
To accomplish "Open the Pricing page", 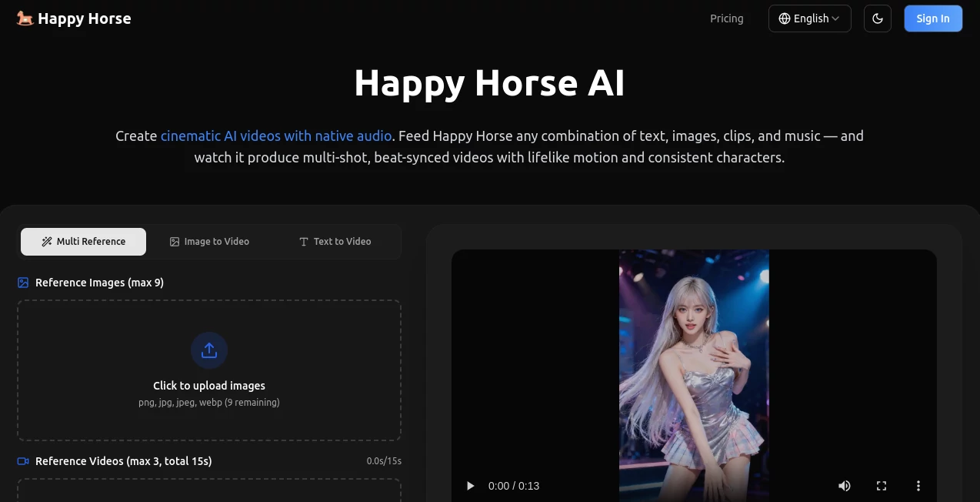I will tap(726, 18).
